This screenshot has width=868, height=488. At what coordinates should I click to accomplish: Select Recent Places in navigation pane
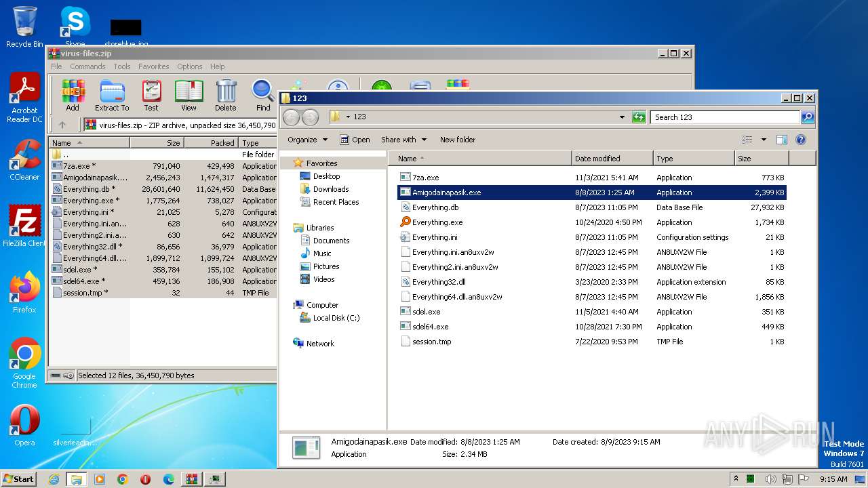click(336, 202)
